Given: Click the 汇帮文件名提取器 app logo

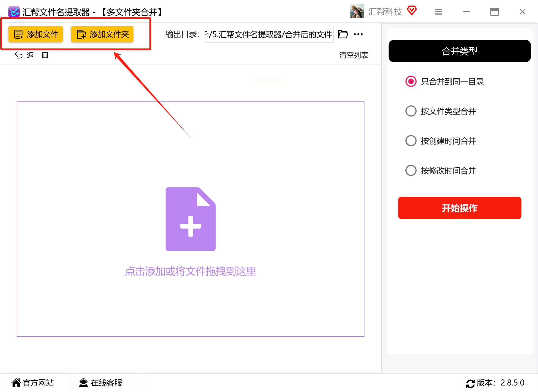Looking at the screenshot, I should tap(14, 12).
